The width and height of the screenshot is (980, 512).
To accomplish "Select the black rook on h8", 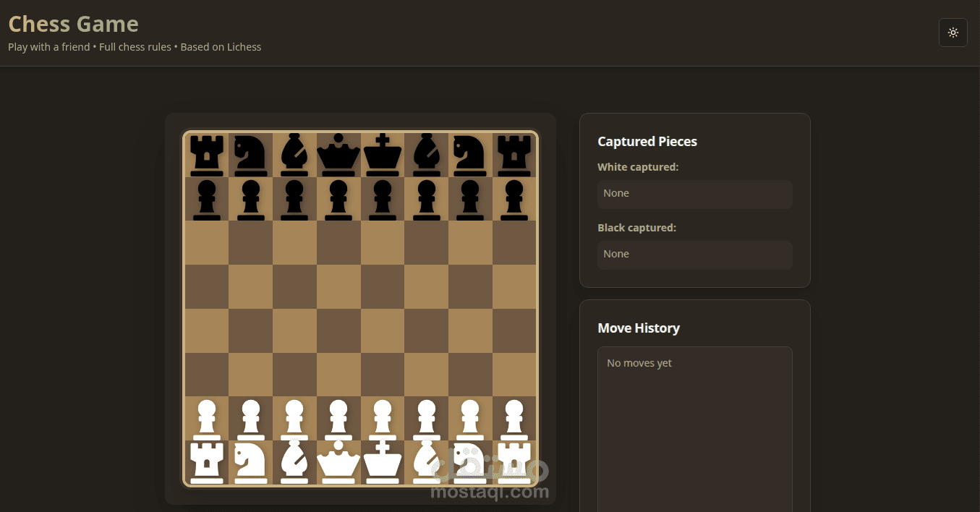I will [x=514, y=155].
